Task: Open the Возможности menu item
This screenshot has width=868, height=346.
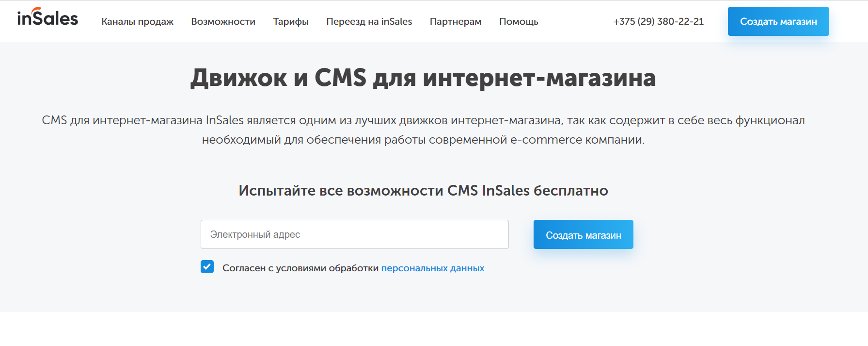Action: tap(223, 21)
